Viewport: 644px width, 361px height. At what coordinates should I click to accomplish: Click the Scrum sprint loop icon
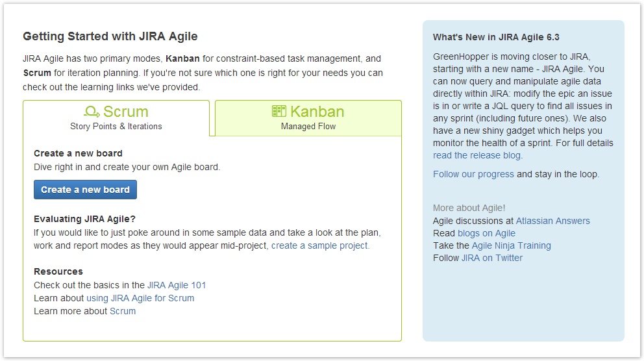tap(92, 111)
